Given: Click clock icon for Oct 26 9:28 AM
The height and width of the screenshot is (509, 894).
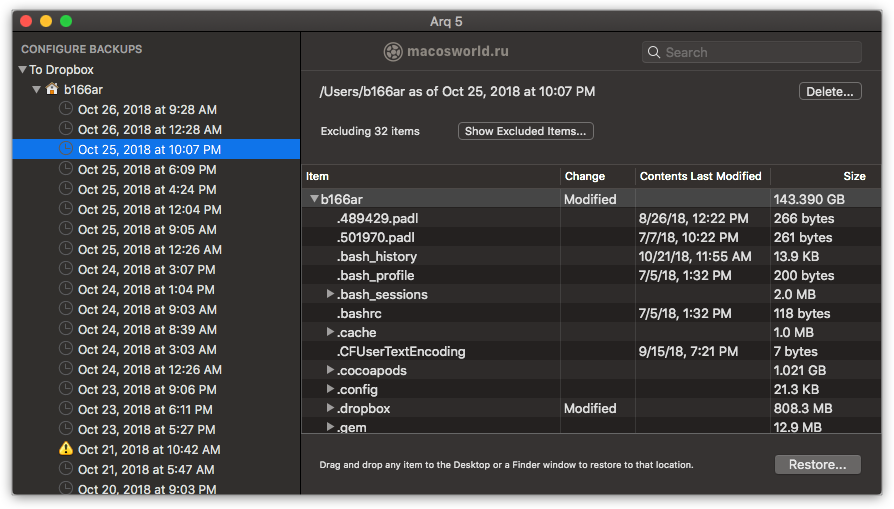Looking at the screenshot, I should [x=66, y=108].
